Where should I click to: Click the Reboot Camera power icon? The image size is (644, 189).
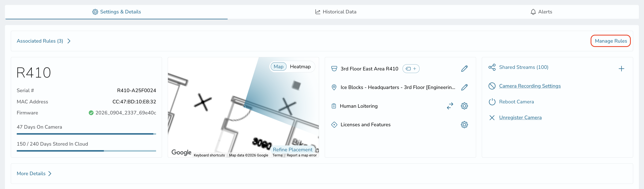492,102
